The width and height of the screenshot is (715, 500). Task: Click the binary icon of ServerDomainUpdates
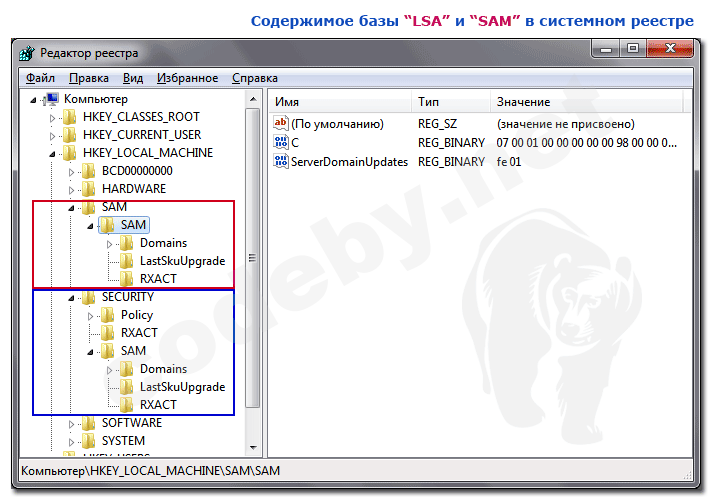(x=280, y=161)
